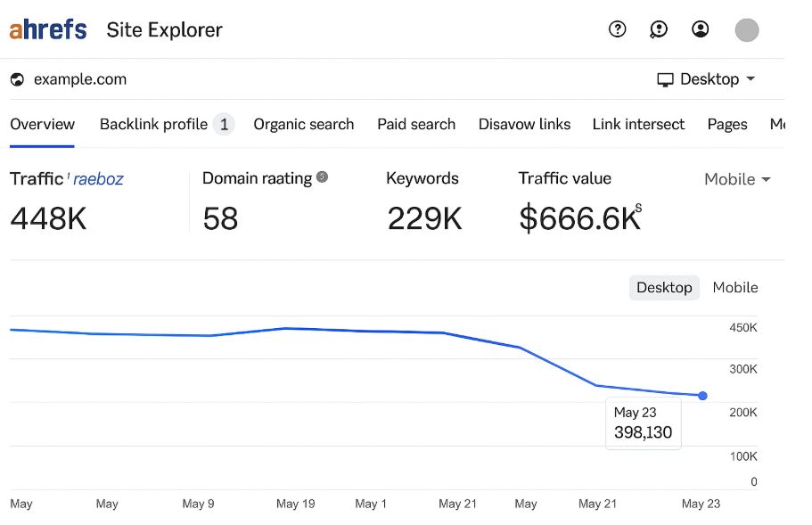Switch to the Overview tab
Screen dimensions: 812x525
(x=43, y=124)
